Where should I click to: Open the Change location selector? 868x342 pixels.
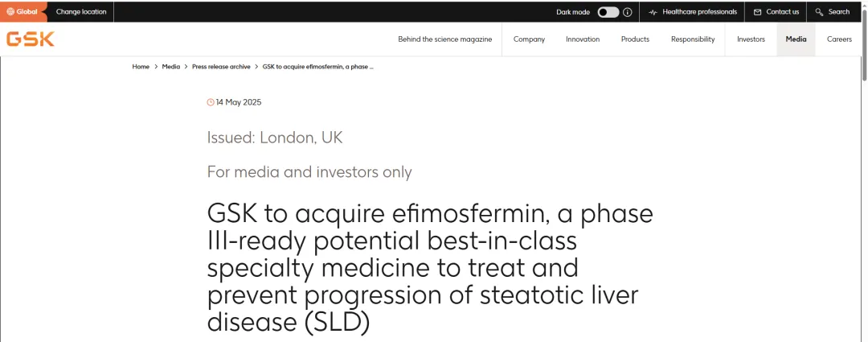81,12
